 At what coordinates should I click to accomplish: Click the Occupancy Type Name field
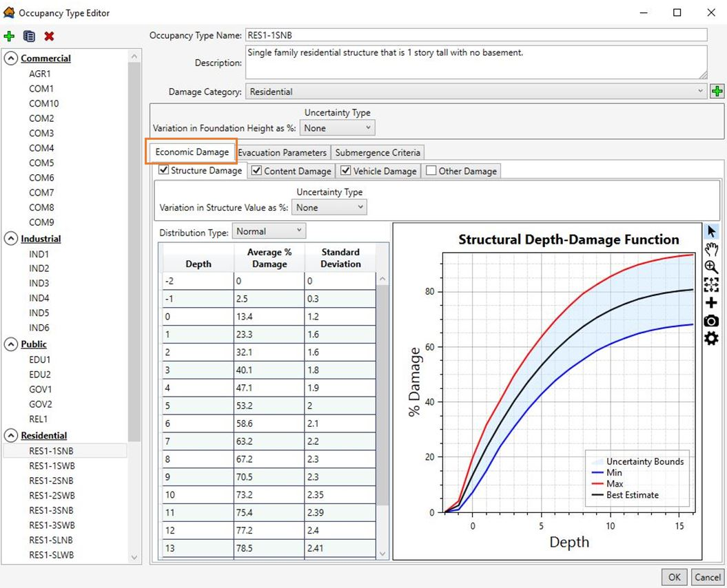coord(476,35)
